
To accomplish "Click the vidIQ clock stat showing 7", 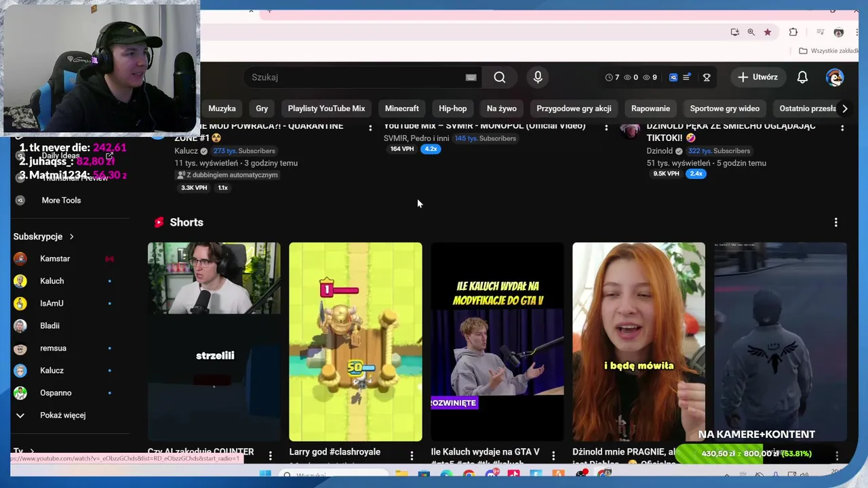I will [612, 77].
